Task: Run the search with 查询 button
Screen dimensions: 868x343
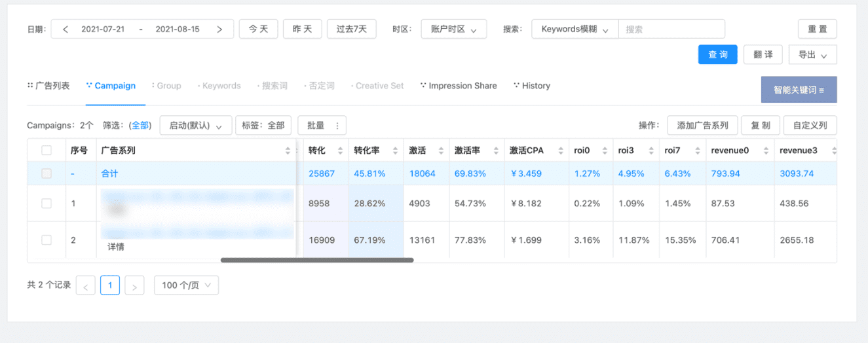Action: (718, 55)
